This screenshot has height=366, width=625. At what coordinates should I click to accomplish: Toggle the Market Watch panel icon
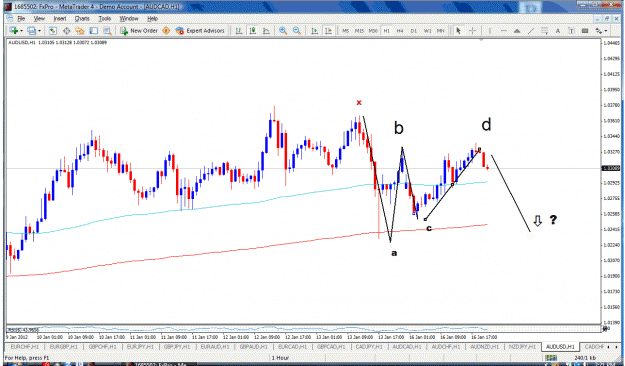(53, 31)
